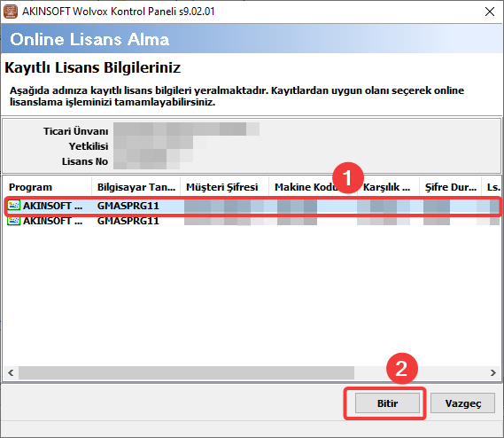Close the Online Lisans Alma window
This screenshot has height=438, width=504.
click(490, 12)
